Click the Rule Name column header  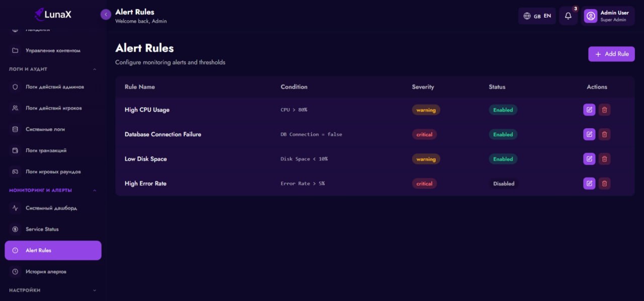tap(140, 87)
